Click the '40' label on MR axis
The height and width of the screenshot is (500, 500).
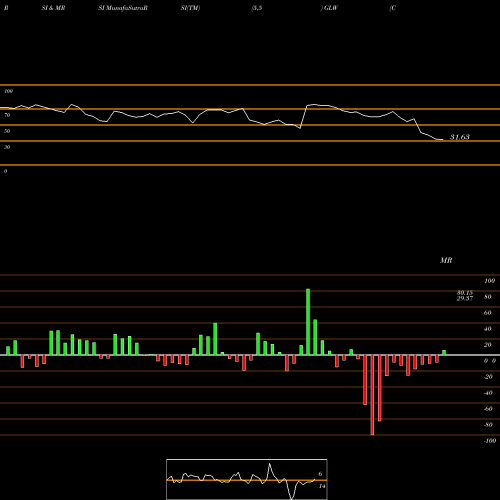[487, 329]
